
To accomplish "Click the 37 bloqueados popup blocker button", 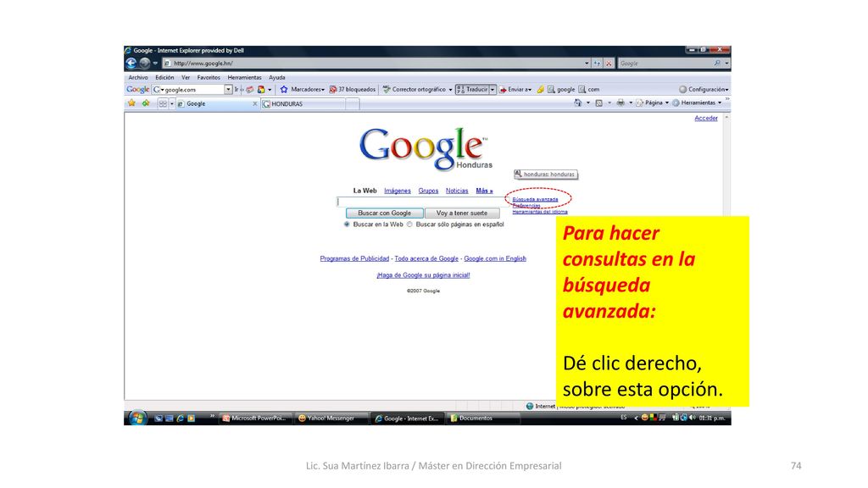I will (353, 89).
